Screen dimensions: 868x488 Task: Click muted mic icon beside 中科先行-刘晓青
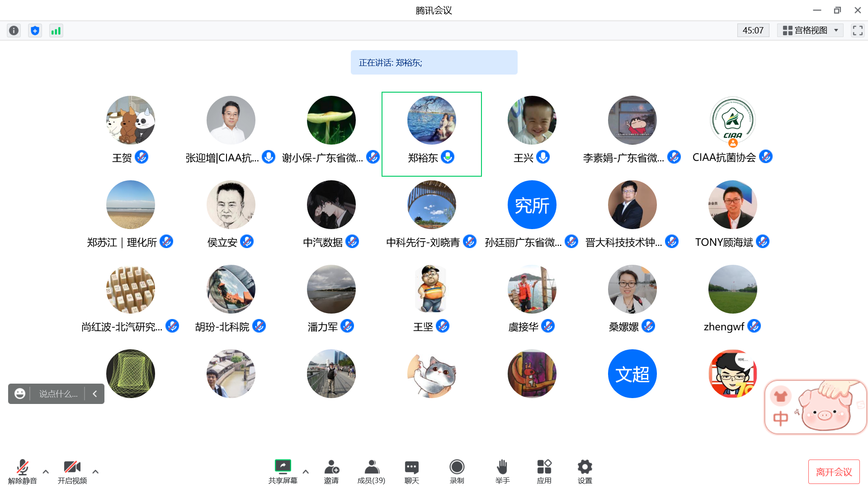pos(470,241)
